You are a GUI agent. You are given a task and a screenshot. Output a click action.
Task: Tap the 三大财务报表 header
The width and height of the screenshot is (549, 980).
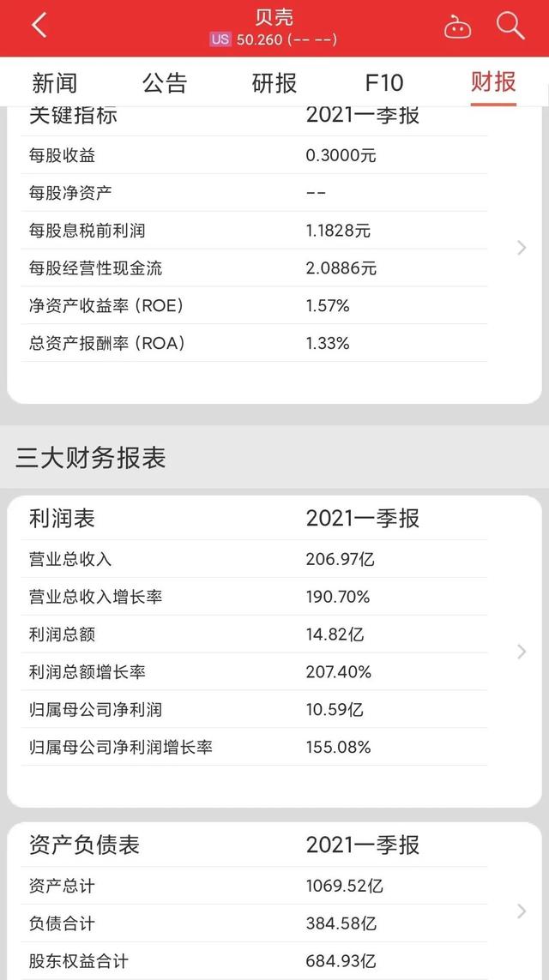point(91,458)
